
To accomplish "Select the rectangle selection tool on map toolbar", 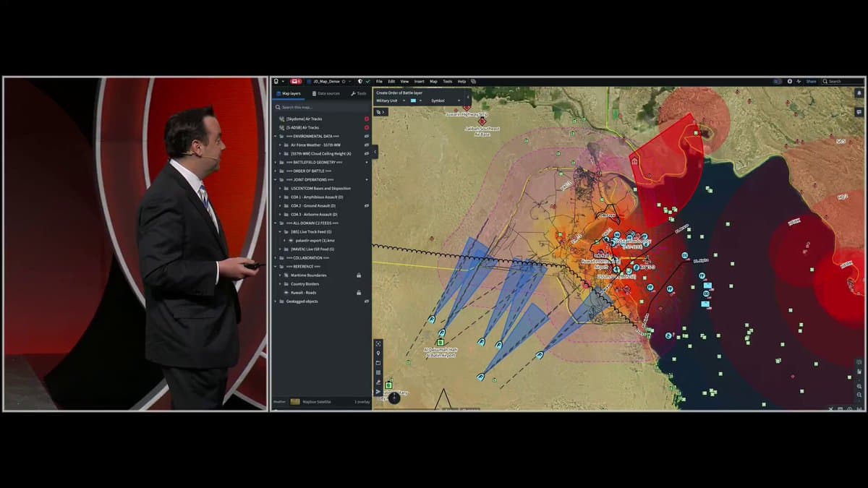I will [x=378, y=362].
